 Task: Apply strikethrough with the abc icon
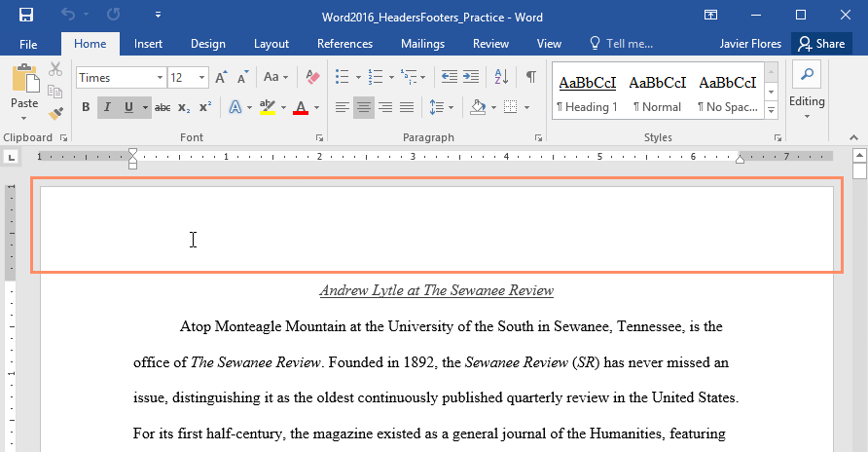click(163, 107)
